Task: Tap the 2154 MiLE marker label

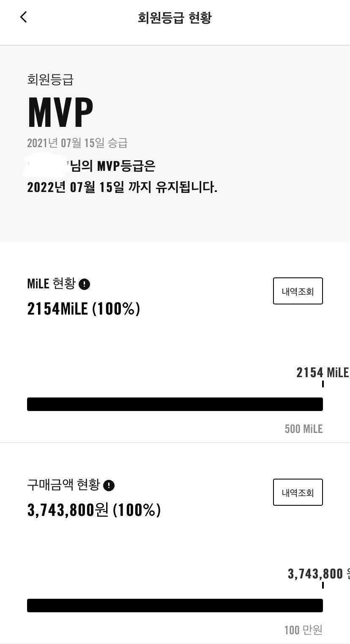Action: tap(323, 373)
